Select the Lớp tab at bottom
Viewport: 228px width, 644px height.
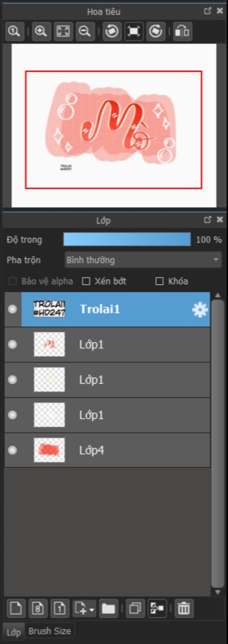coord(14,632)
